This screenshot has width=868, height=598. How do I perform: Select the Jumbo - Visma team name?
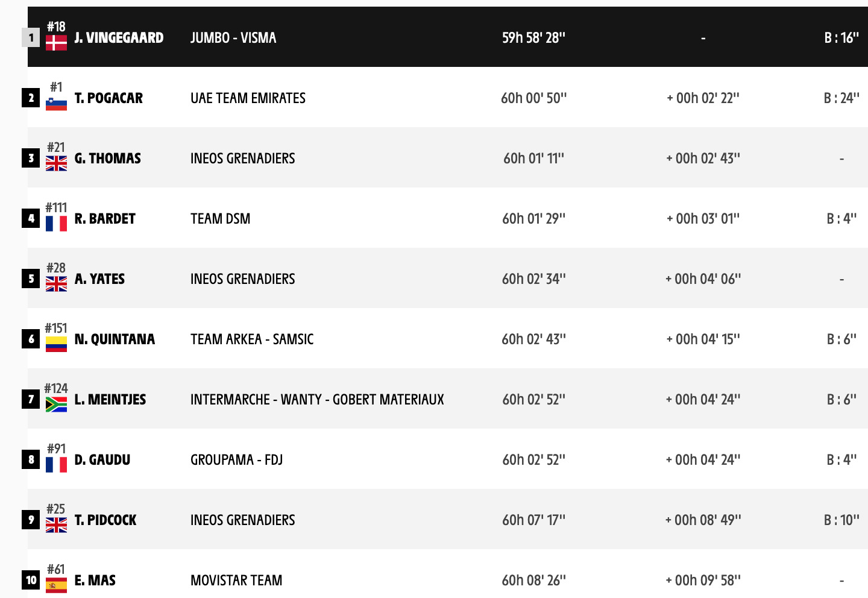[233, 38]
